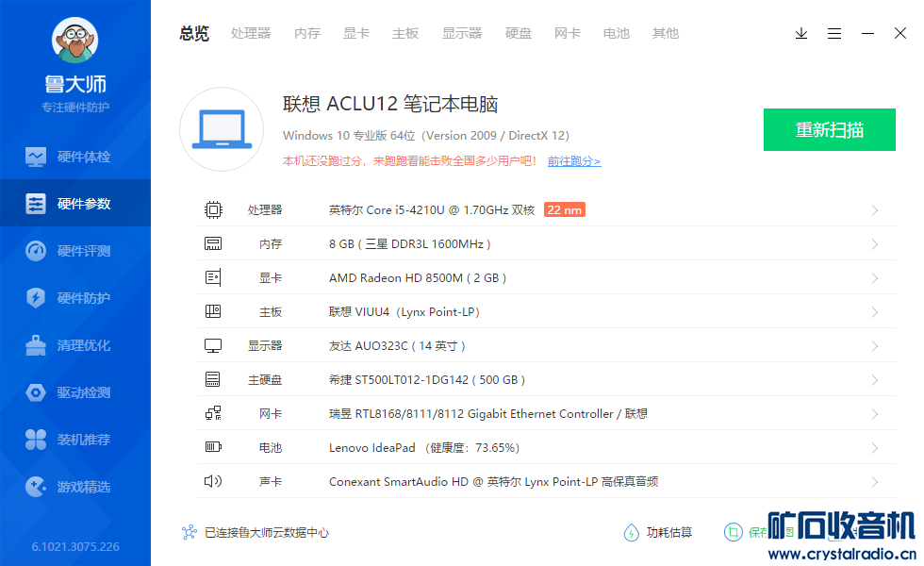Viewport: 924px width, 566px height.
Task: Click the network icon in 网卡 row
Action: [x=213, y=414]
